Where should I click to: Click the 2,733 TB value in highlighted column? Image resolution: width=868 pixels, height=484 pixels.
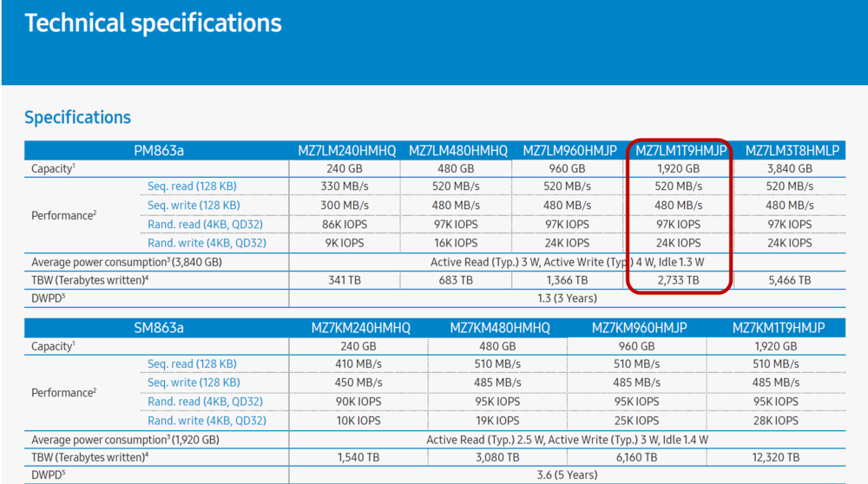coord(680,280)
